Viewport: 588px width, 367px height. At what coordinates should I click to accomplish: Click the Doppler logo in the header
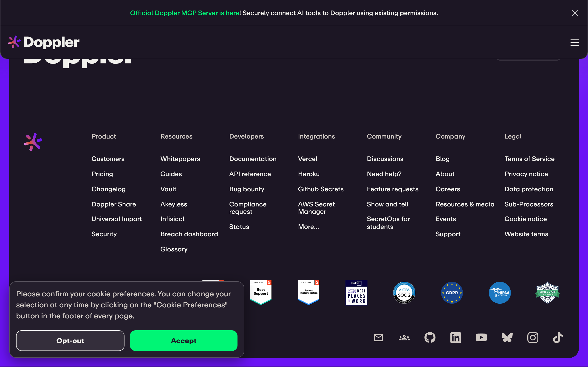point(44,42)
